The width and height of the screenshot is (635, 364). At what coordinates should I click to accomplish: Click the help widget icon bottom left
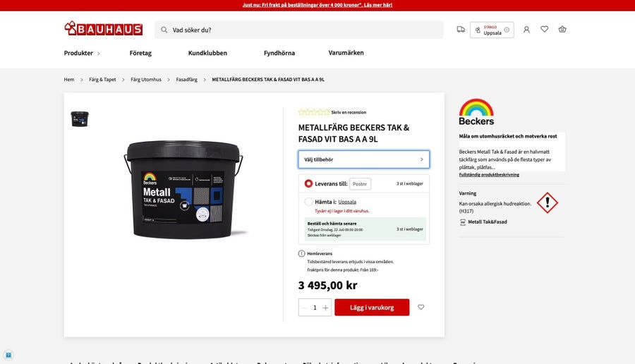[8, 355]
